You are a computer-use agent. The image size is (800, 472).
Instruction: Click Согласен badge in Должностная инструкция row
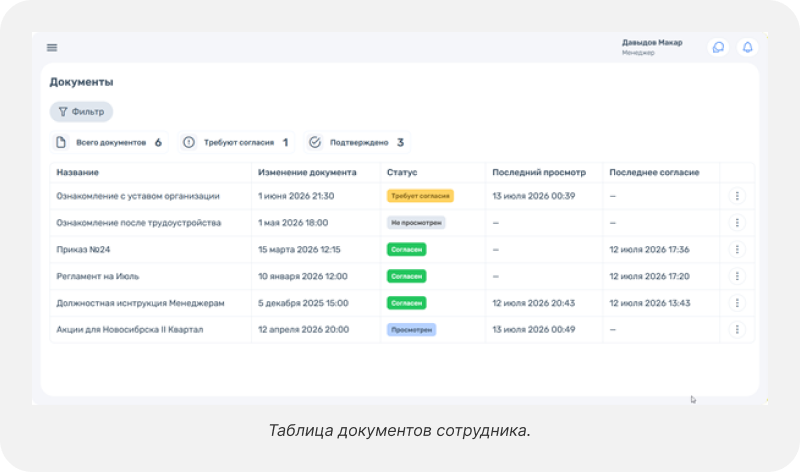coord(406,303)
